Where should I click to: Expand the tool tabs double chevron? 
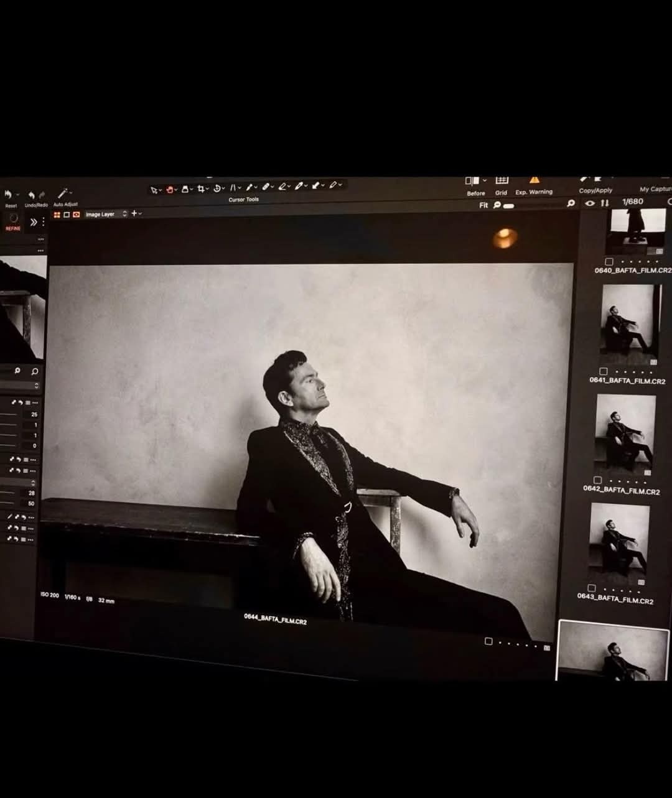tap(33, 222)
